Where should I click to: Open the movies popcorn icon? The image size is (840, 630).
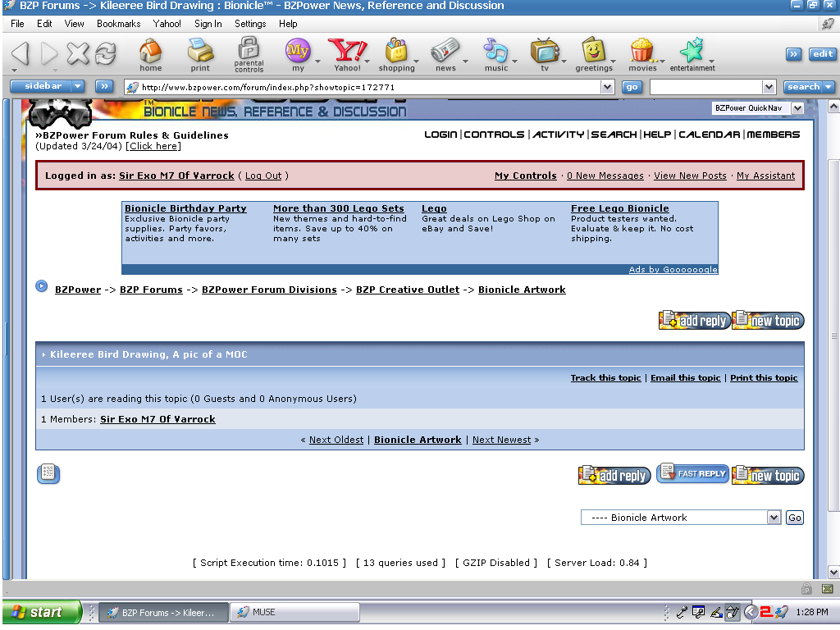click(642, 55)
